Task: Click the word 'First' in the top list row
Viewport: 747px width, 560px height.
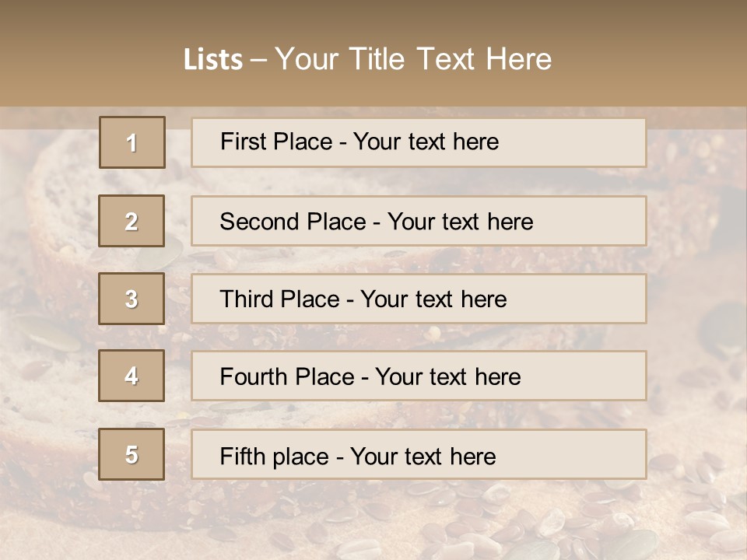Action: coord(241,142)
